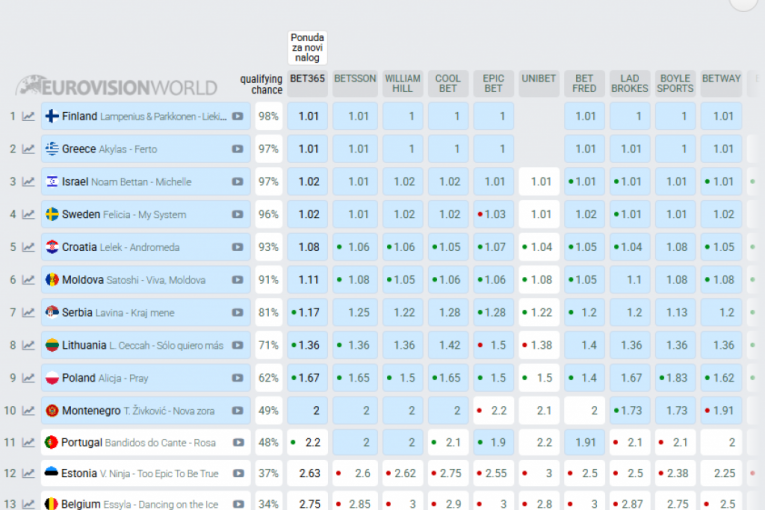Open the odds history chart for Poland
Viewport: 765px width, 510px height.
click(x=28, y=378)
